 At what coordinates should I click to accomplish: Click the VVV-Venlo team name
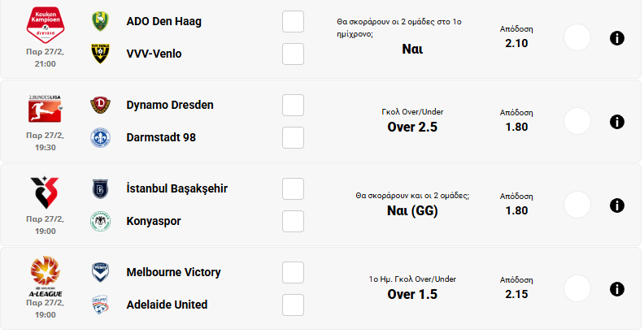click(x=154, y=54)
